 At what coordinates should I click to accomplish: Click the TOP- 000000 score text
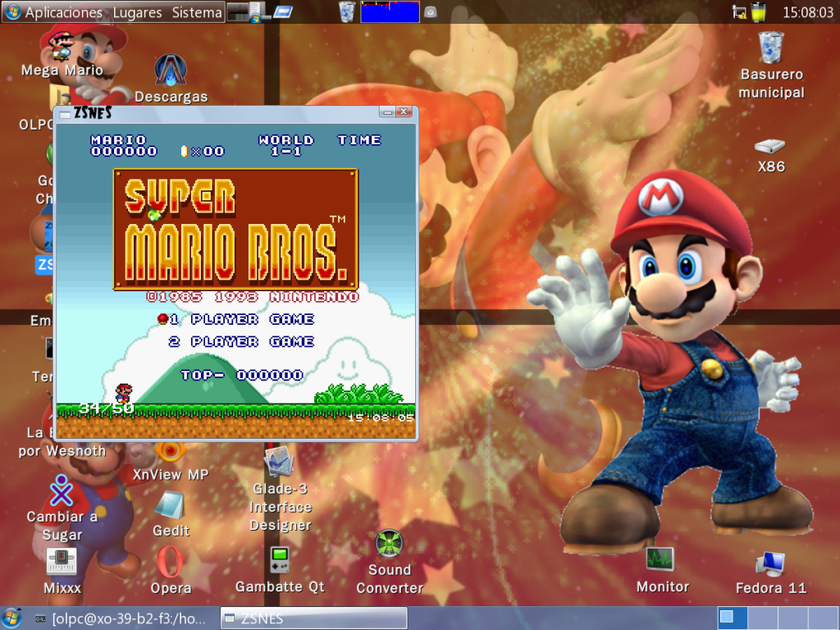(242, 375)
